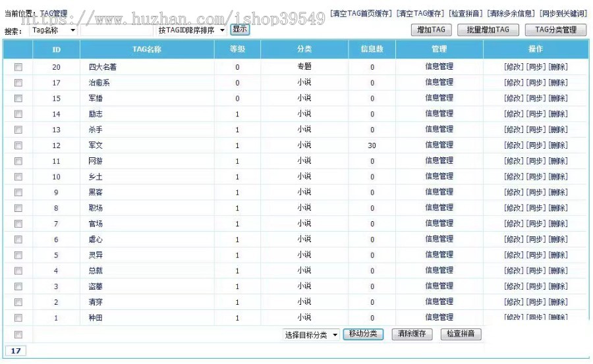Image resolution: width=593 pixels, height=364 pixels.
Task: Open TAG分类管理
Action: (x=555, y=30)
